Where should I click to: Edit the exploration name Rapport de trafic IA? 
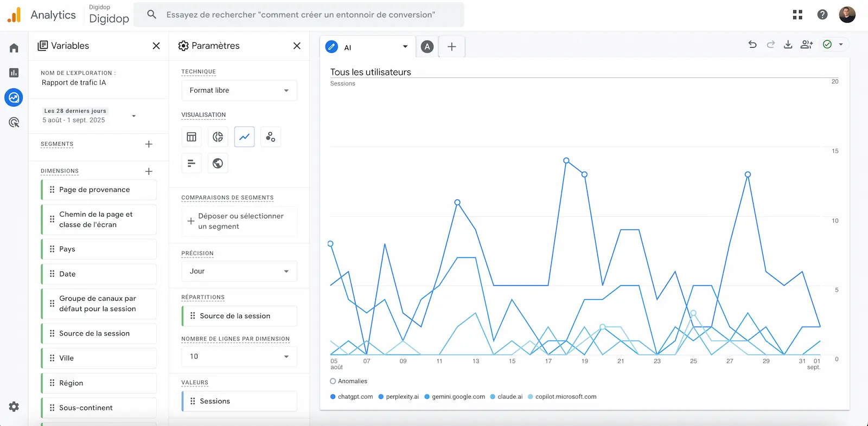[74, 83]
